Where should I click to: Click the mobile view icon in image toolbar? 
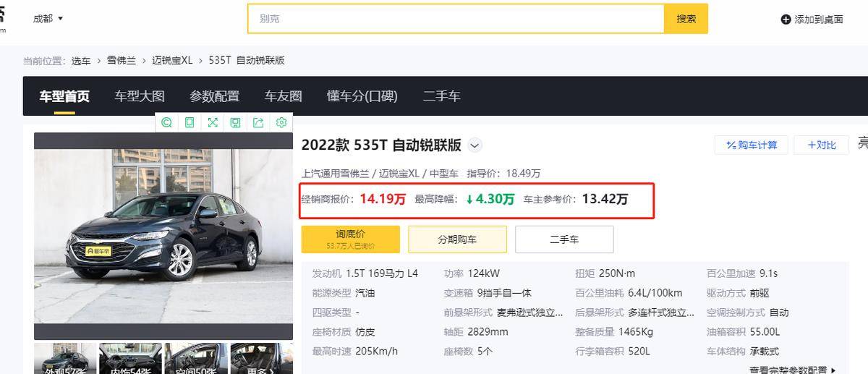coord(190,122)
